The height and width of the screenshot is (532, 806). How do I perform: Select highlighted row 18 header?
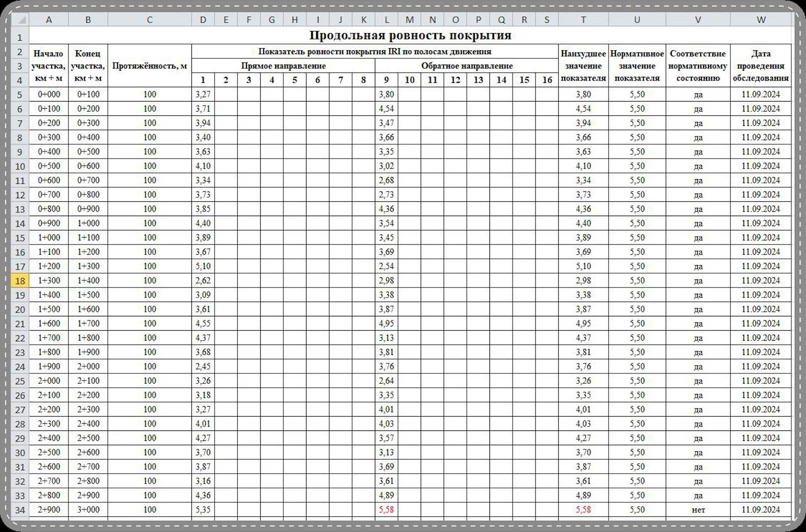pos(20,281)
